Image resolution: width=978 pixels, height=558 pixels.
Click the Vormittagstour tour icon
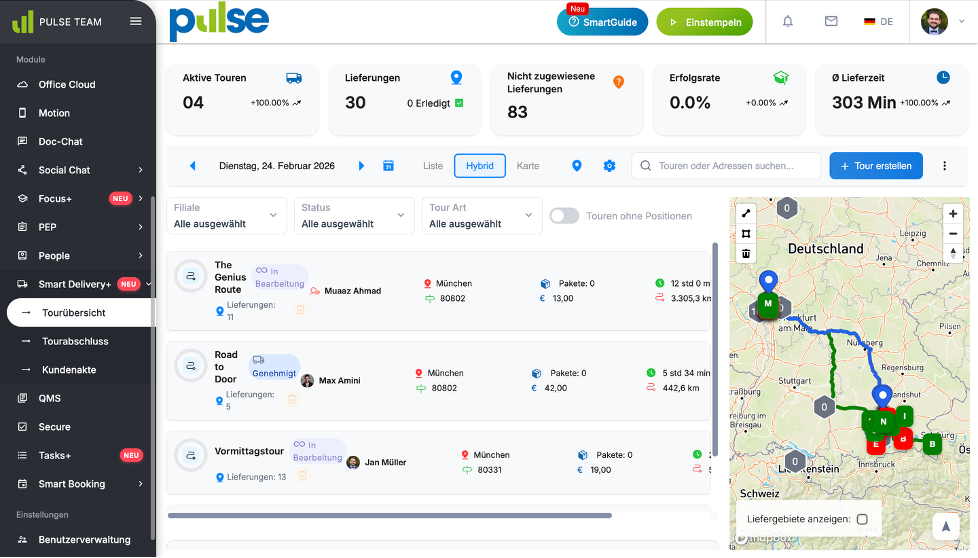[191, 455]
